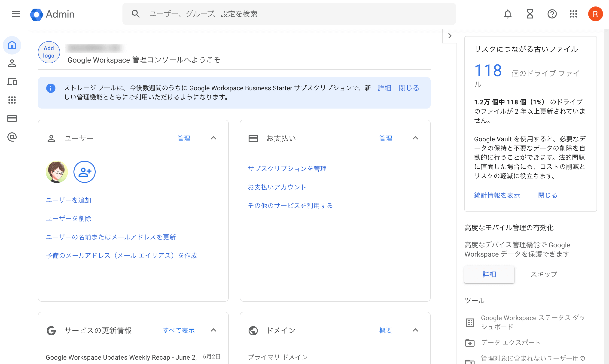Click the globe icon in ドメイン card
This screenshot has height=364, width=609.
point(253,331)
